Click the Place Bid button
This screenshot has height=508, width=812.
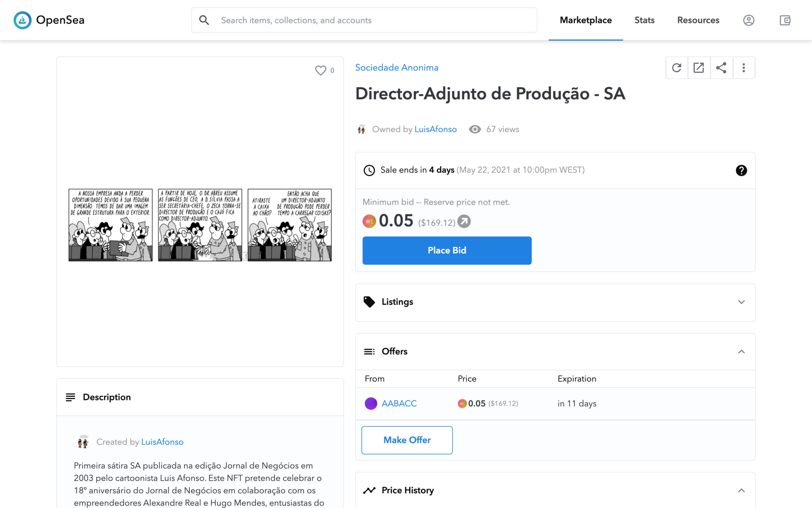pyautogui.click(x=447, y=250)
